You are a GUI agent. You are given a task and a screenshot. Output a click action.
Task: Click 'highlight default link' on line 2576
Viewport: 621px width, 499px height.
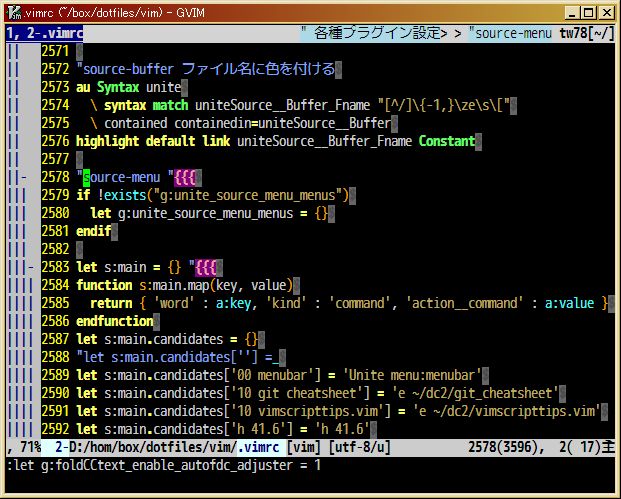(153, 141)
